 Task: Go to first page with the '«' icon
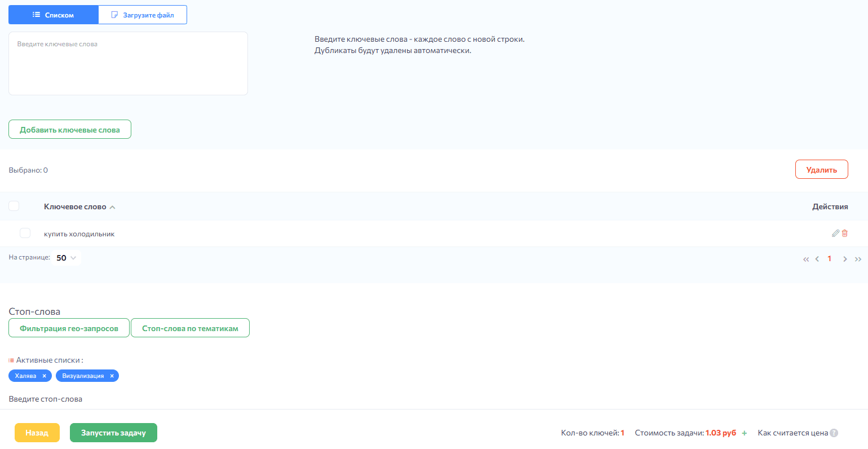pos(805,259)
